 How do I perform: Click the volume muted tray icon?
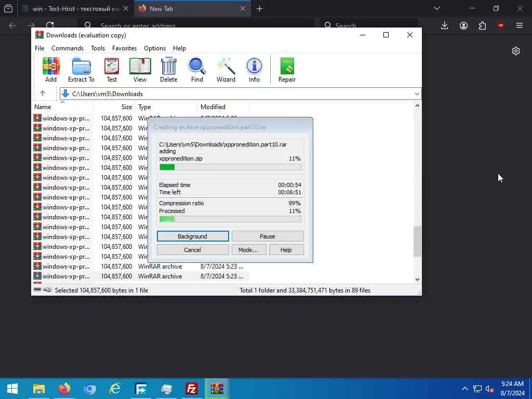click(x=489, y=389)
